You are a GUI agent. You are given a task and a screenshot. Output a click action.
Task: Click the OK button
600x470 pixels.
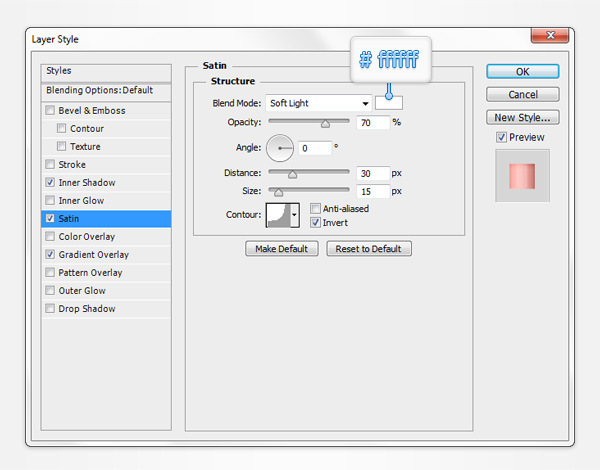point(522,71)
